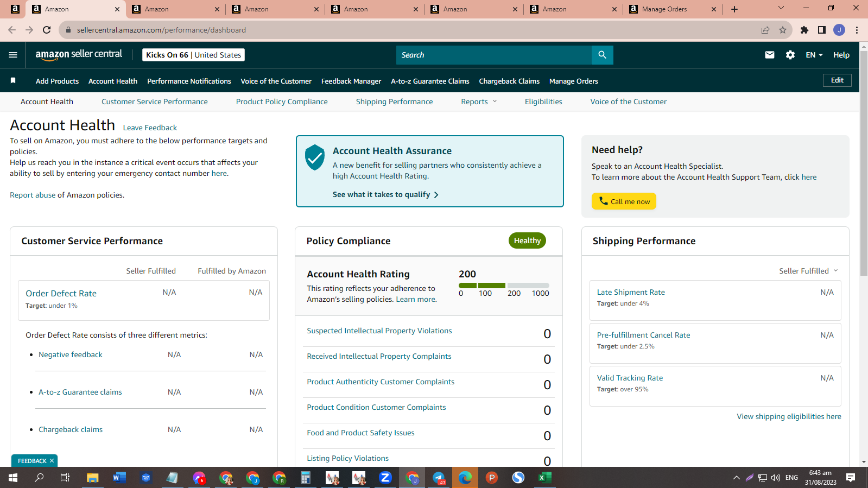Screen dimensions: 868x488
Task: Click the share page icon in the address bar
Action: 765,30
